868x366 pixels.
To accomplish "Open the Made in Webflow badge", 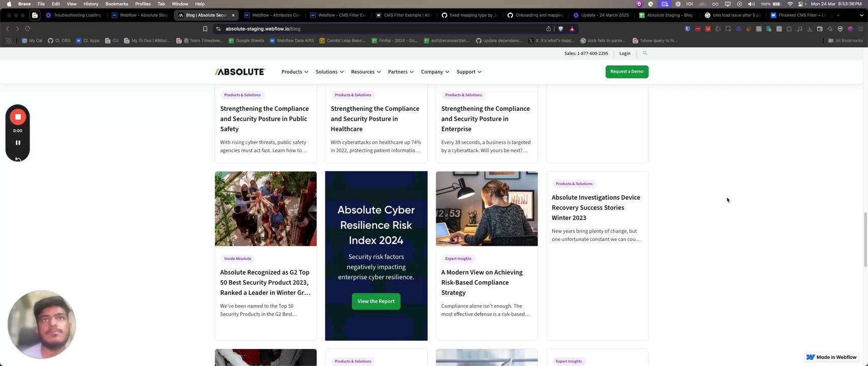I will pos(831,357).
